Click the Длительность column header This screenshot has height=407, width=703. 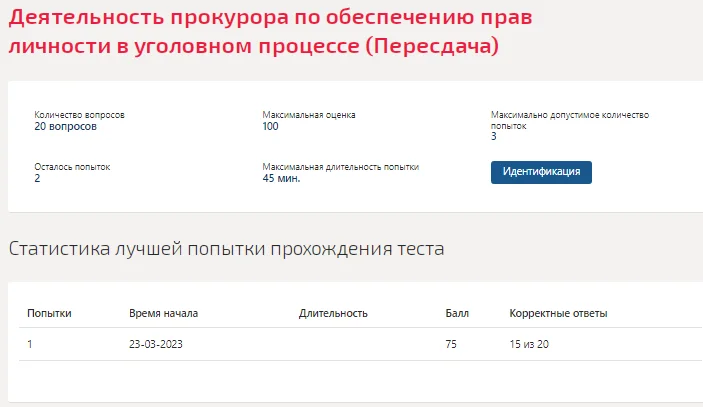tap(333, 313)
